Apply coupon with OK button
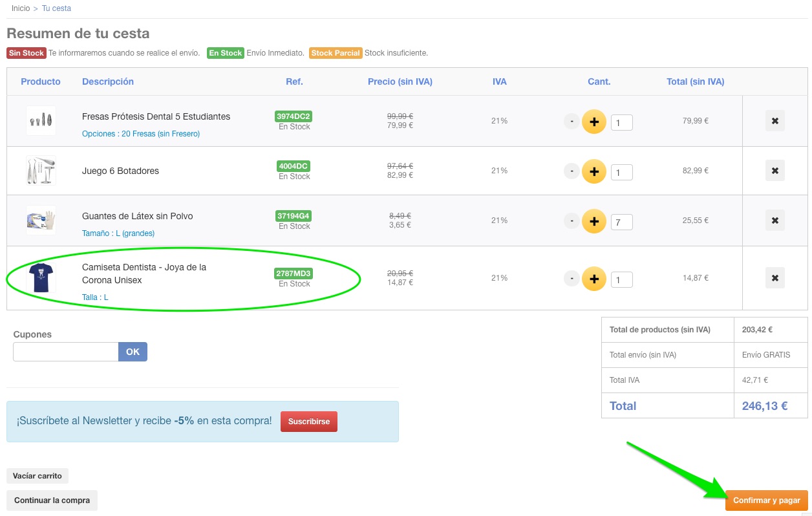Viewport: 812px width, 516px height. tap(133, 352)
